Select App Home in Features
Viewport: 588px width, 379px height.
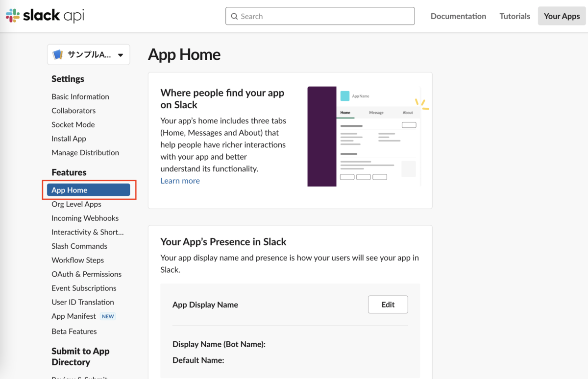tap(89, 190)
